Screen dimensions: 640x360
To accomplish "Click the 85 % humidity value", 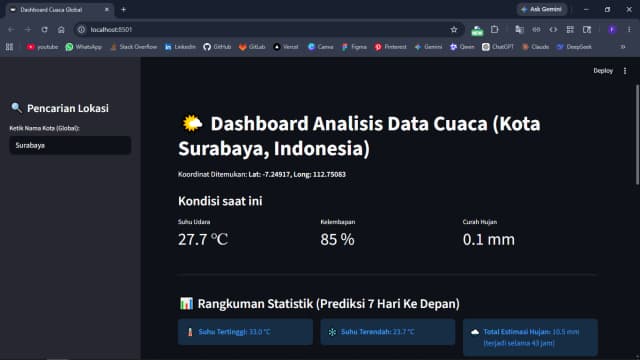I will pyautogui.click(x=337, y=239).
